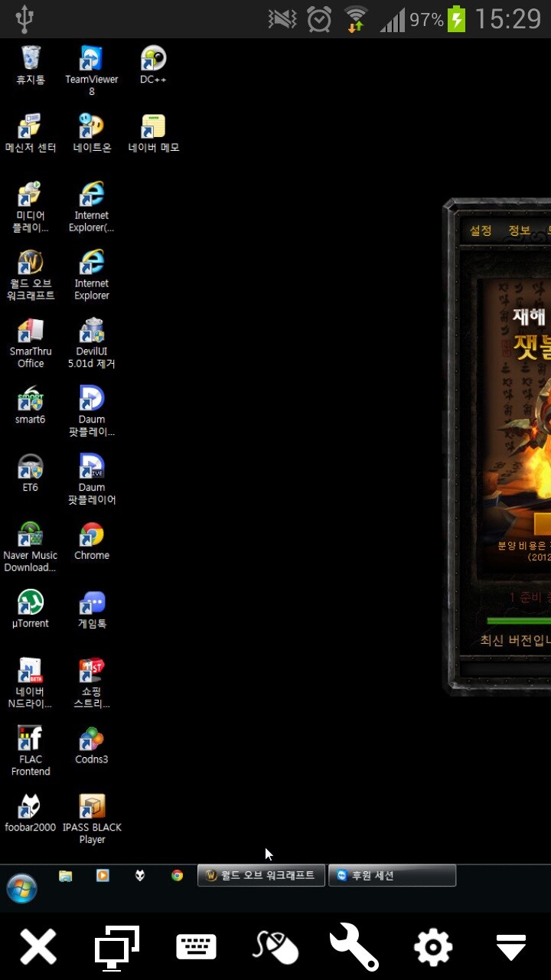Viewport: 551px width, 980px height.
Task: Open the gear settings icon
Action: click(433, 947)
